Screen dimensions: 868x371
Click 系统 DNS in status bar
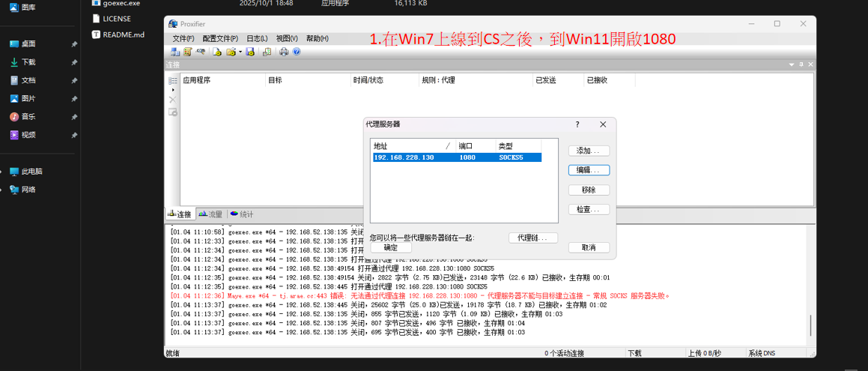click(x=763, y=353)
